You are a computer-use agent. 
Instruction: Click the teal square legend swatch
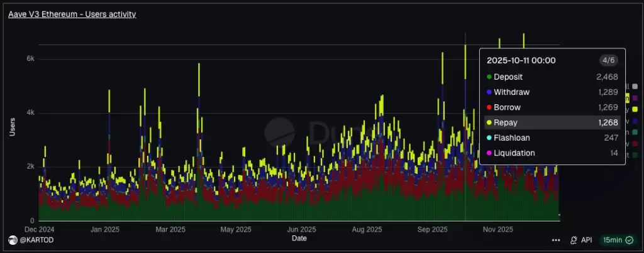click(635, 132)
